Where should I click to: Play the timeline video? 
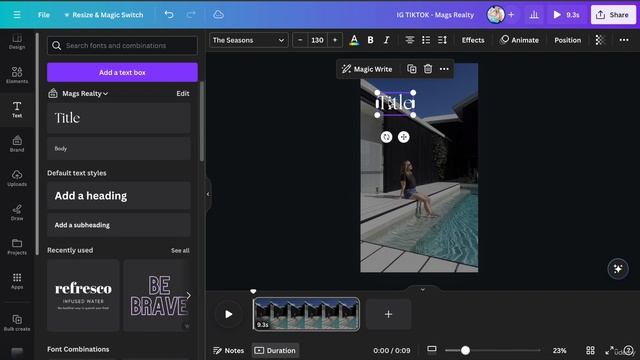(228, 314)
